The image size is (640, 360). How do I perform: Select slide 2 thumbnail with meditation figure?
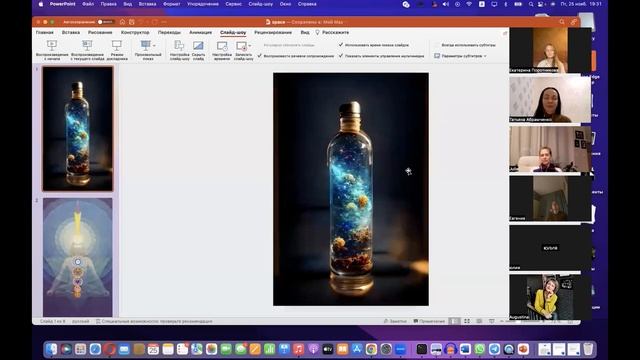click(x=78, y=257)
